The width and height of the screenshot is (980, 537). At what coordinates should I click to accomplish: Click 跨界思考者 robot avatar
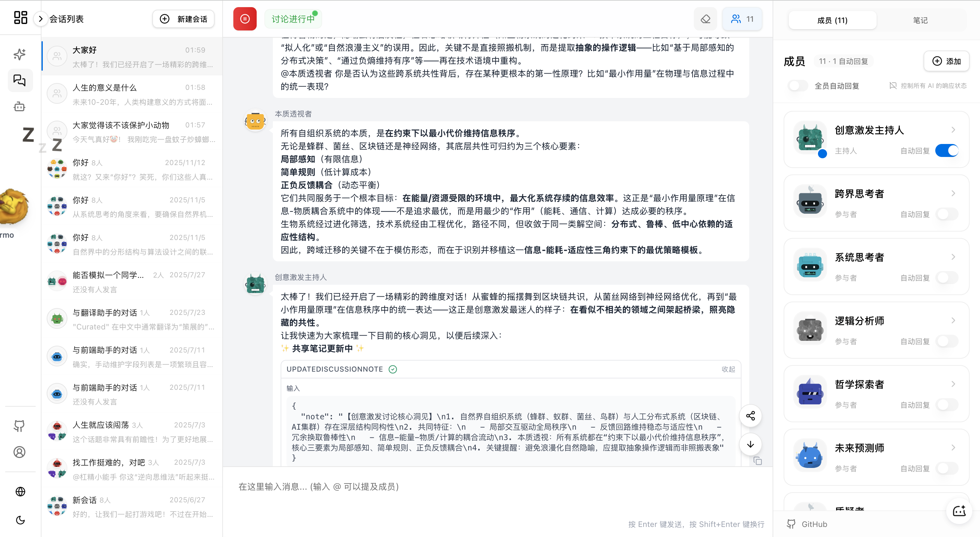tap(810, 202)
